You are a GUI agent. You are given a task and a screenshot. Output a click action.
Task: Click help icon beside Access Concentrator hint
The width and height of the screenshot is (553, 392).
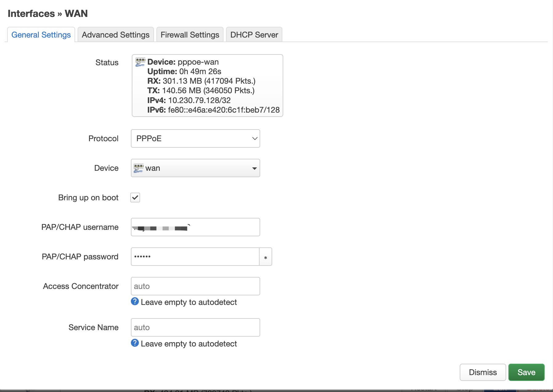click(x=135, y=301)
